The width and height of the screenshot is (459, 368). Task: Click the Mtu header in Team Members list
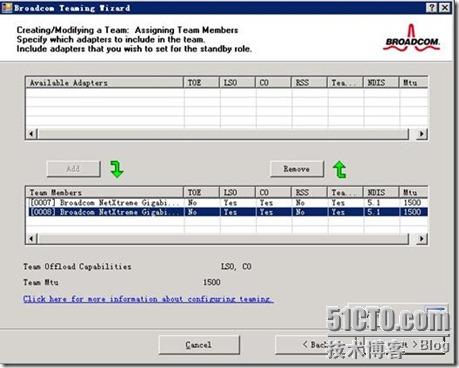coord(413,192)
